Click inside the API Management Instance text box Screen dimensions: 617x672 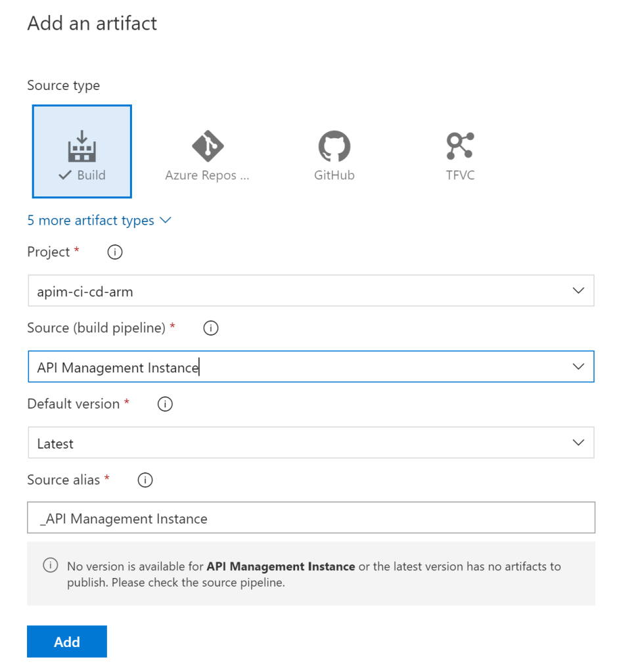coord(263,367)
